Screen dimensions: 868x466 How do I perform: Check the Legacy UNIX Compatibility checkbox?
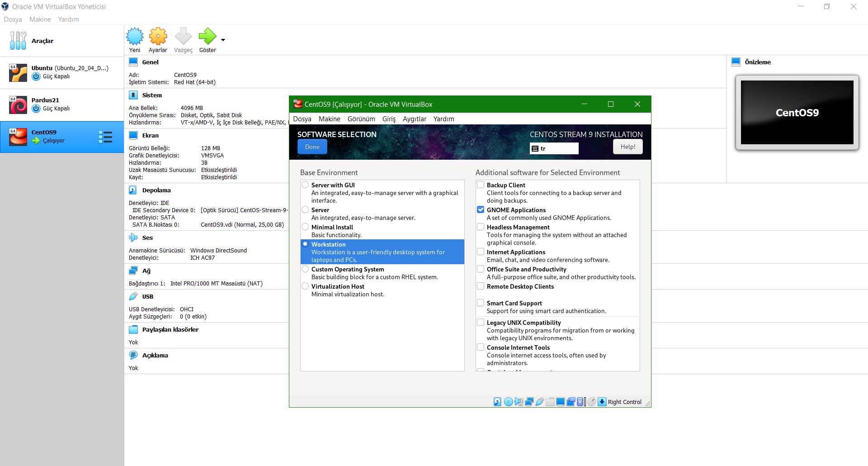[x=481, y=322]
